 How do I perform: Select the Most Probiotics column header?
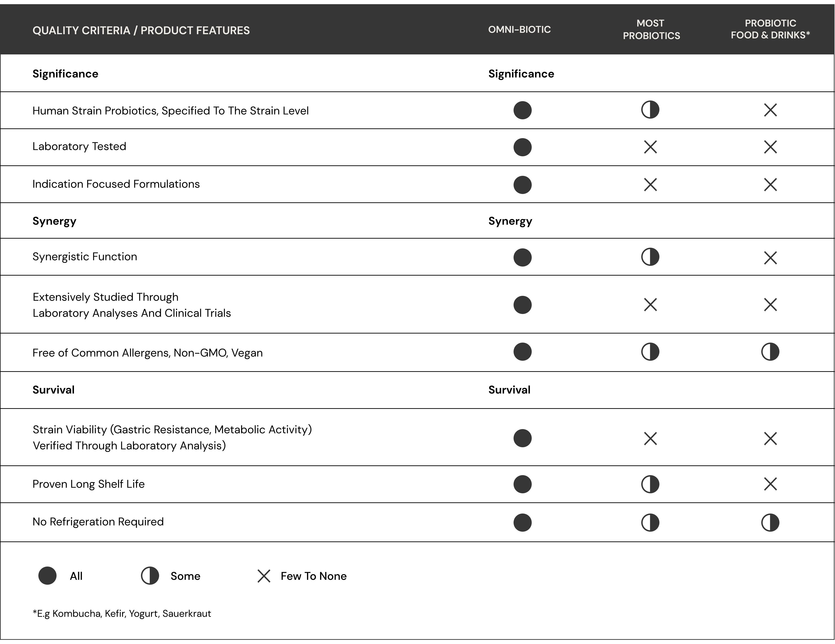point(651,30)
